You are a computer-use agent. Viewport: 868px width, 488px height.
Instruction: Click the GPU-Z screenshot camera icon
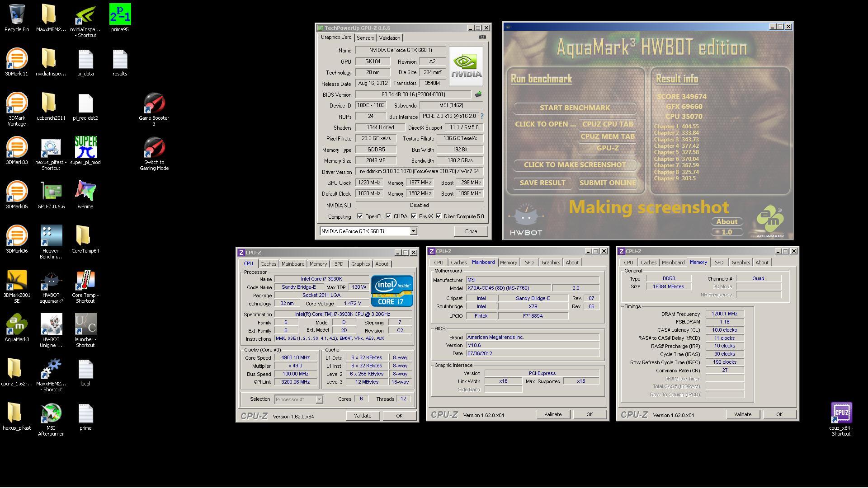tap(482, 37)
